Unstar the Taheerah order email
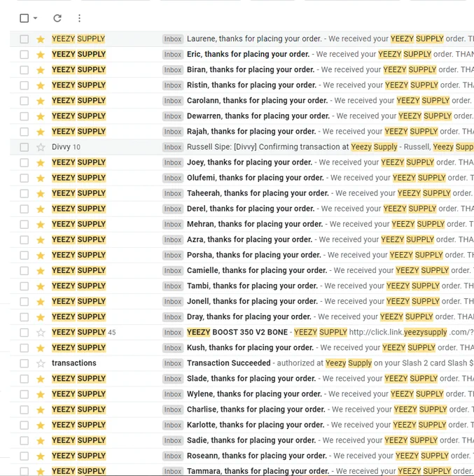This screenshot has height=476, width=474. coord(41,194)
